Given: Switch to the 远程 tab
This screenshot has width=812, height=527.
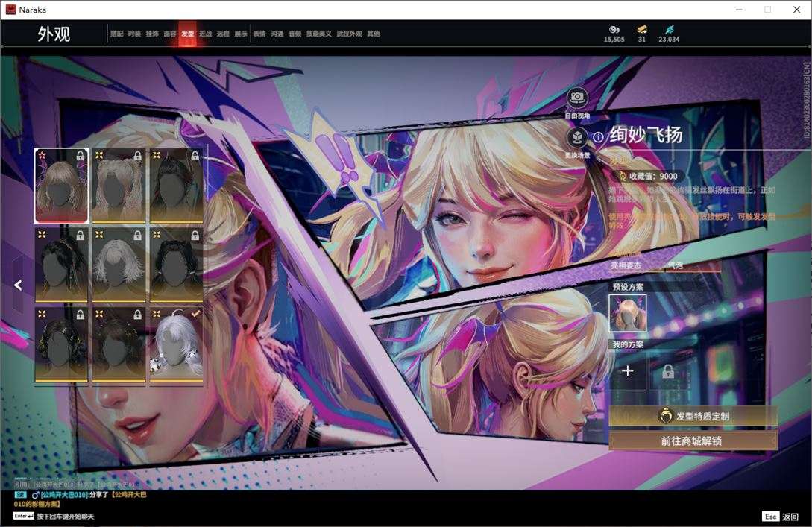Looking at the screenshot, I should pos(223,34).
